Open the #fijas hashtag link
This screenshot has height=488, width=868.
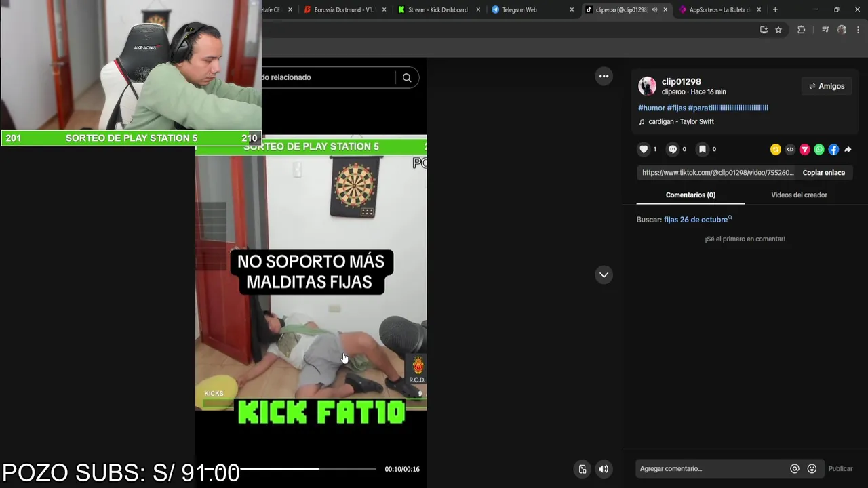(x=676, y=108)
